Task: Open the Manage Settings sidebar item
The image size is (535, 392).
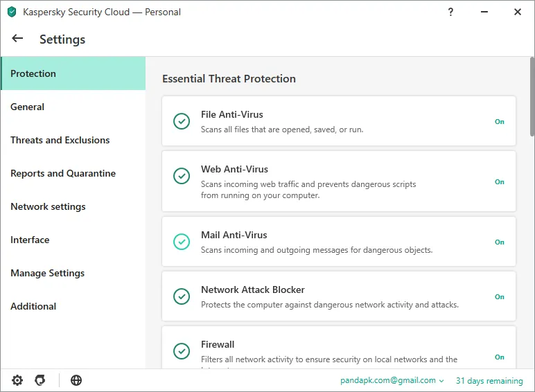Action: click(48, 273)
